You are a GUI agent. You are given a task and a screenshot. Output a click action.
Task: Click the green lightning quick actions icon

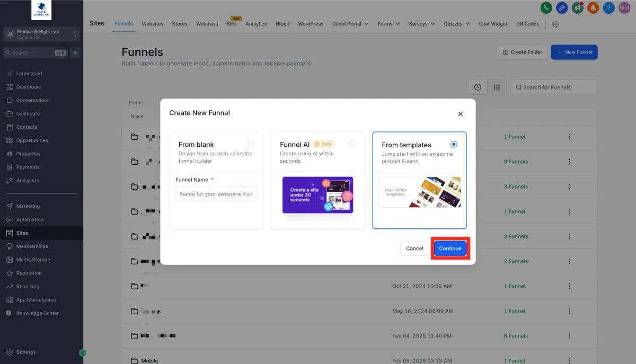(x=76, y=52)
